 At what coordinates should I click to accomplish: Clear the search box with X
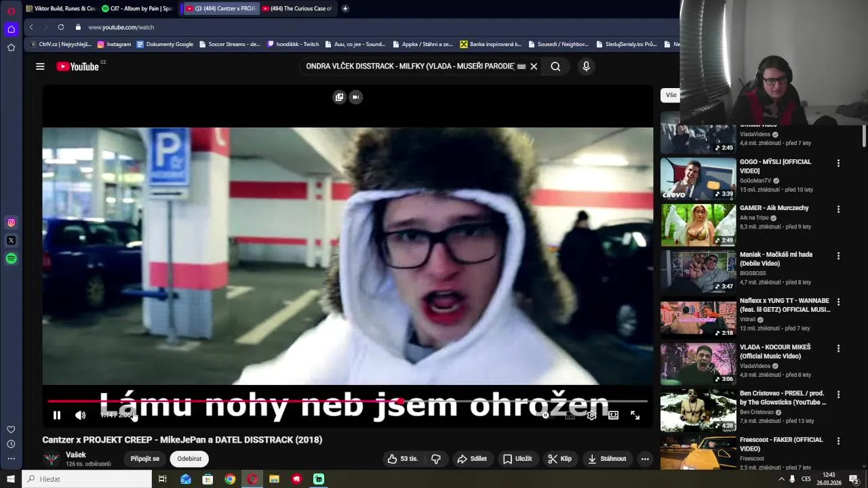(x=534, y=66)
